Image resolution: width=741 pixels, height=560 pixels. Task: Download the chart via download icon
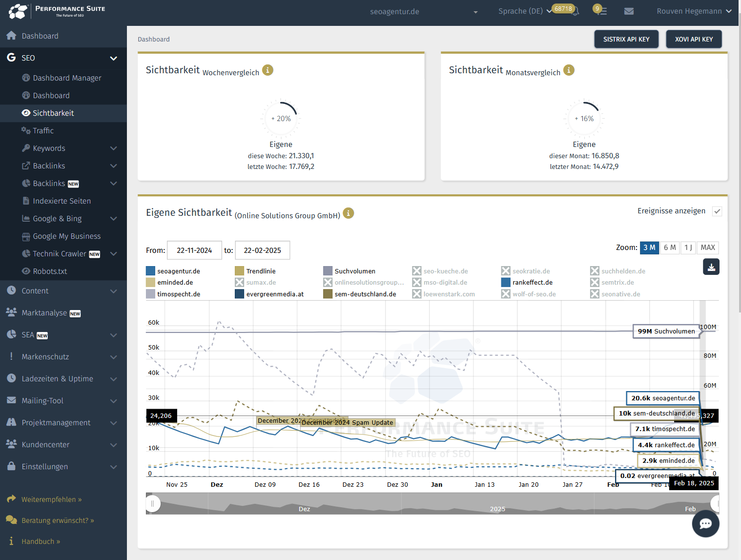pyautogui.click(x=711, y=267)
